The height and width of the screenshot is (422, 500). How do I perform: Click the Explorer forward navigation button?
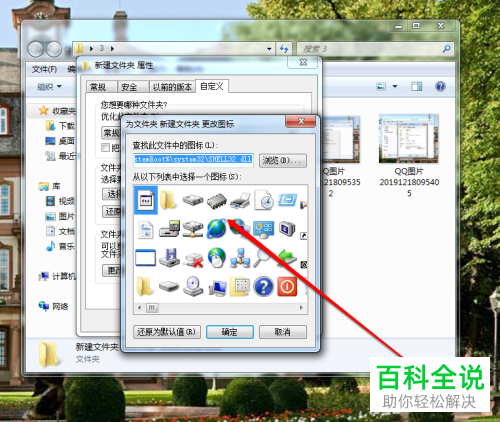54,49
